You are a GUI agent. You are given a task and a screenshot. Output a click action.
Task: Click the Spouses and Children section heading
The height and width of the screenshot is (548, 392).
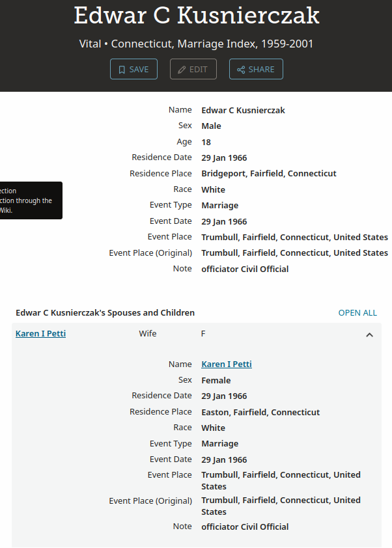(105, 313)
